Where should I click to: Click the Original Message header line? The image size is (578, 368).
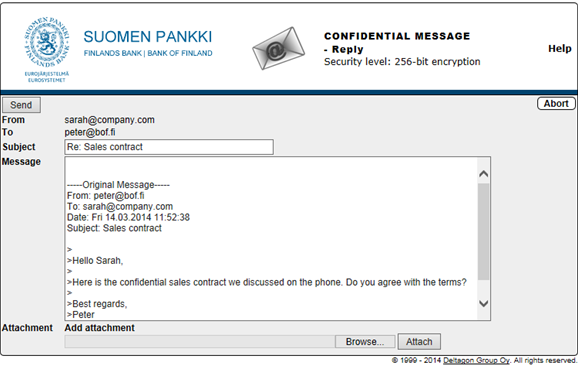[x=118, y=185]
